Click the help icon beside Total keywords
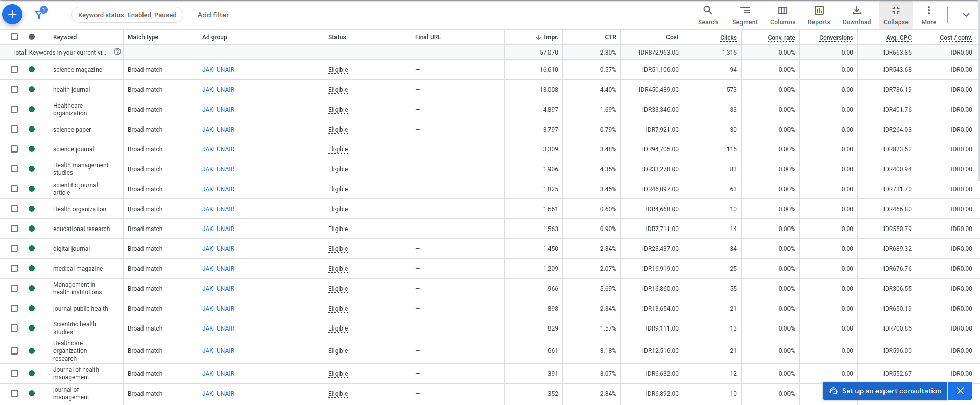This screenshot has width=980, height=405. 117,52
